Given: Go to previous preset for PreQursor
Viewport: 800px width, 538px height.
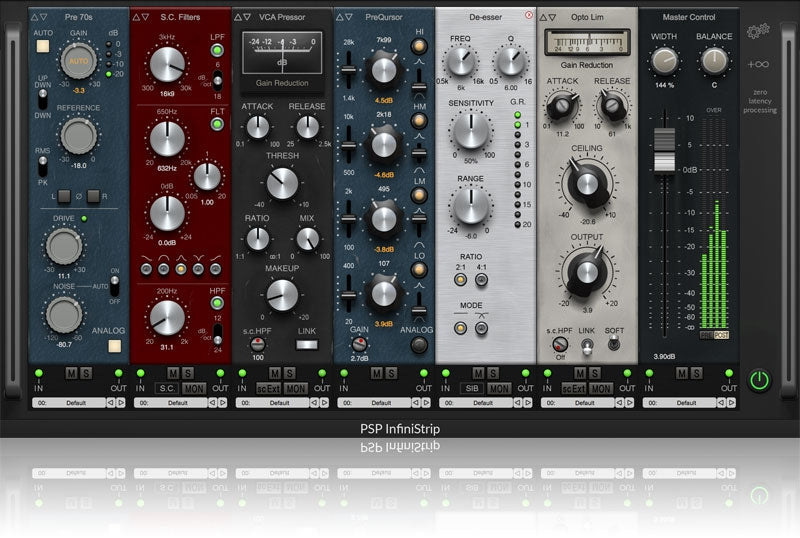Looking at the screenshot, I should [416, 403].
